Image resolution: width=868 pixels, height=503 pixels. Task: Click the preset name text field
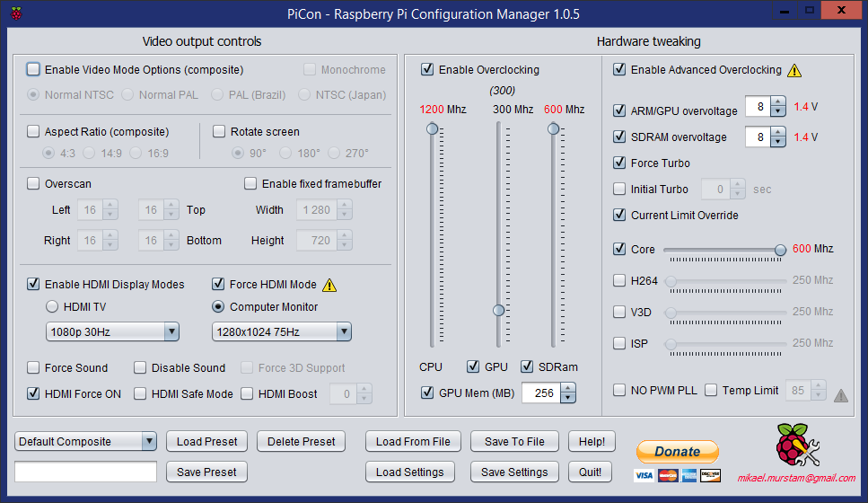[86, 472]
